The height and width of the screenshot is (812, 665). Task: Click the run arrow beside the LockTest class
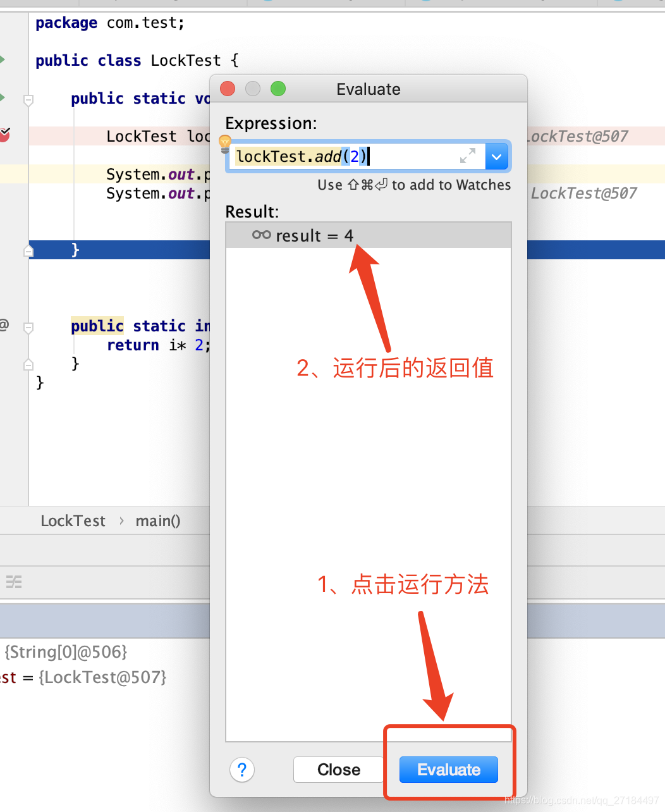coord(3,59)
